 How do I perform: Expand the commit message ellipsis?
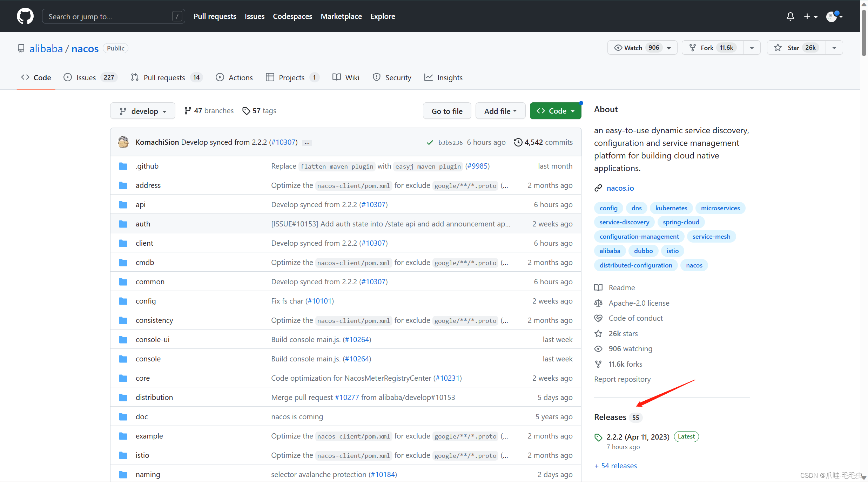307,143
